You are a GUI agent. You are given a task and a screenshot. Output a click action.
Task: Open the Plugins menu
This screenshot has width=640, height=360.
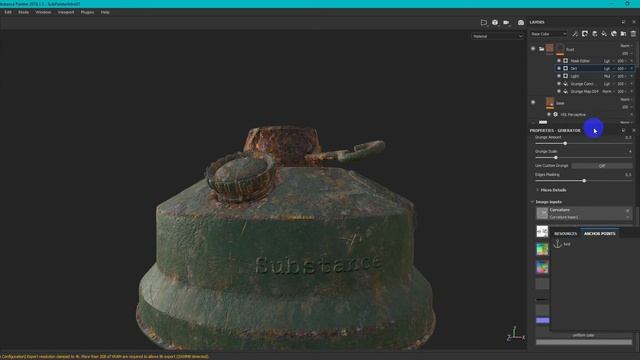click(x=87, y=12)
